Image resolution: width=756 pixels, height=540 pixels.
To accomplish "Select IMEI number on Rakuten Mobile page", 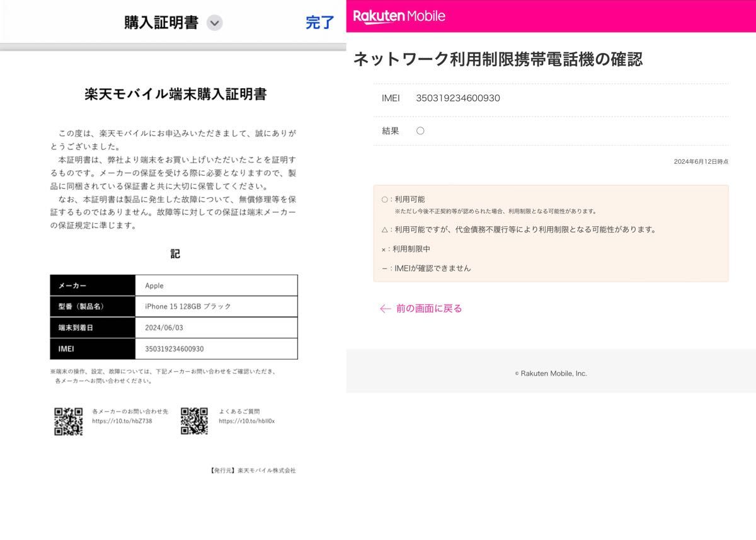I will 458,98.
